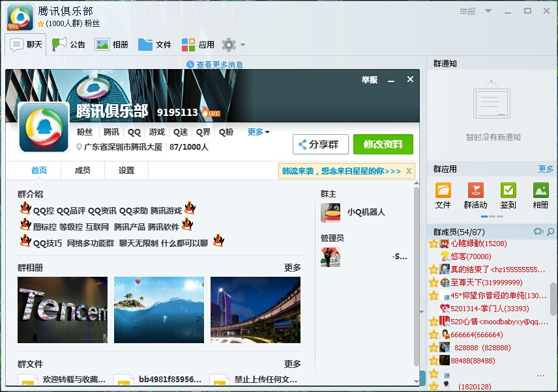
Task: Select the Q迷 tag
Action: coord(181,132)
